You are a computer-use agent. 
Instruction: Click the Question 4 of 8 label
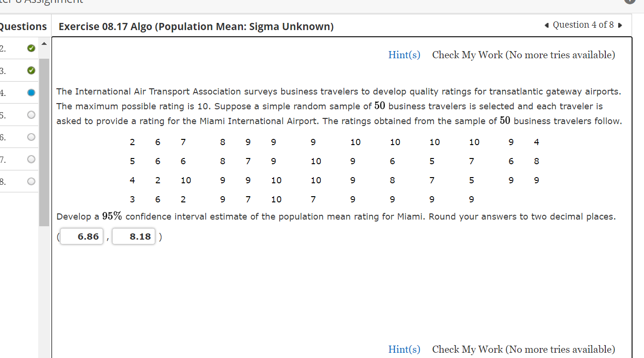coord(583,25)
